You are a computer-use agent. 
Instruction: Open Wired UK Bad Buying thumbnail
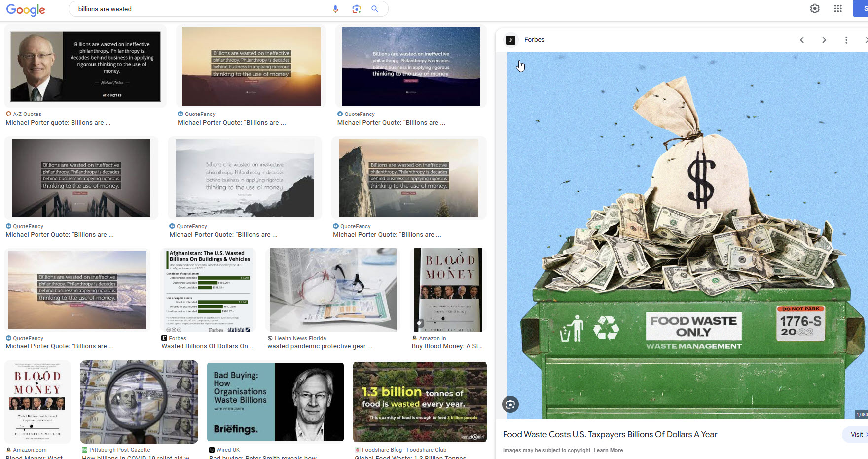[275, 402]
